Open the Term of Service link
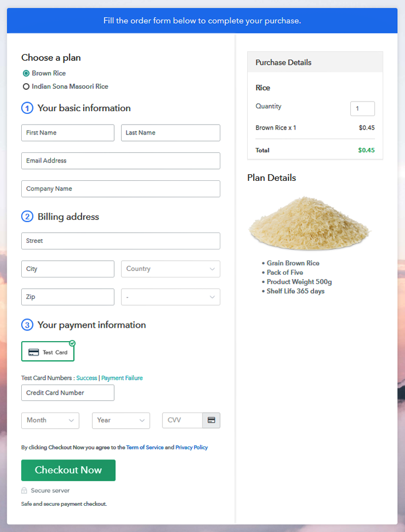 (x=144, y=448)
